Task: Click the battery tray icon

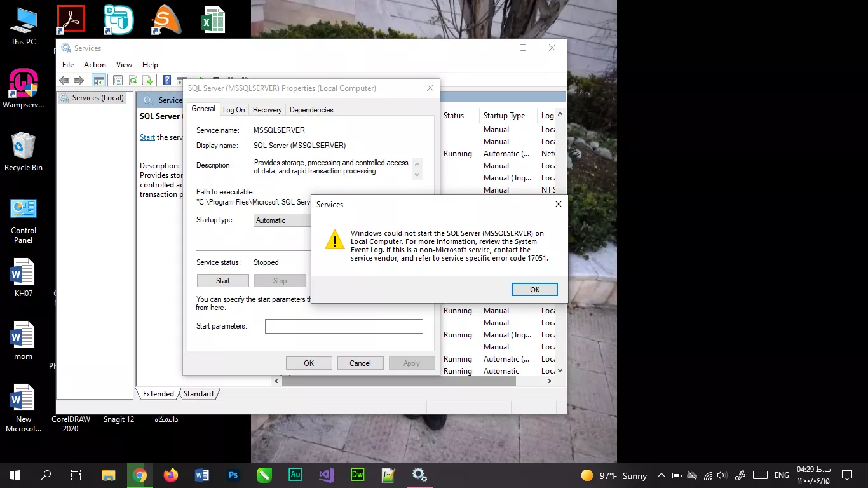Action: point(677,475)
